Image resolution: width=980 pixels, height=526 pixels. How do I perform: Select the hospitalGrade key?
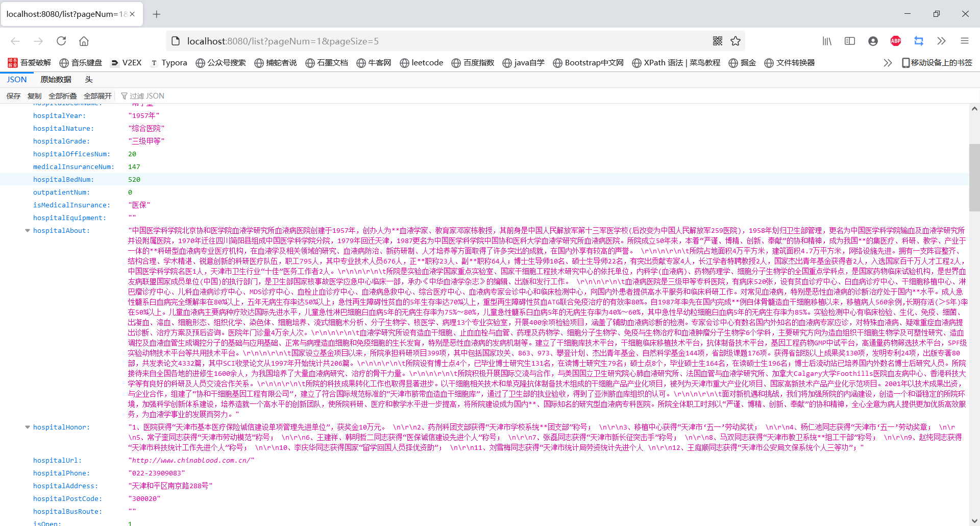pos(61,141)
